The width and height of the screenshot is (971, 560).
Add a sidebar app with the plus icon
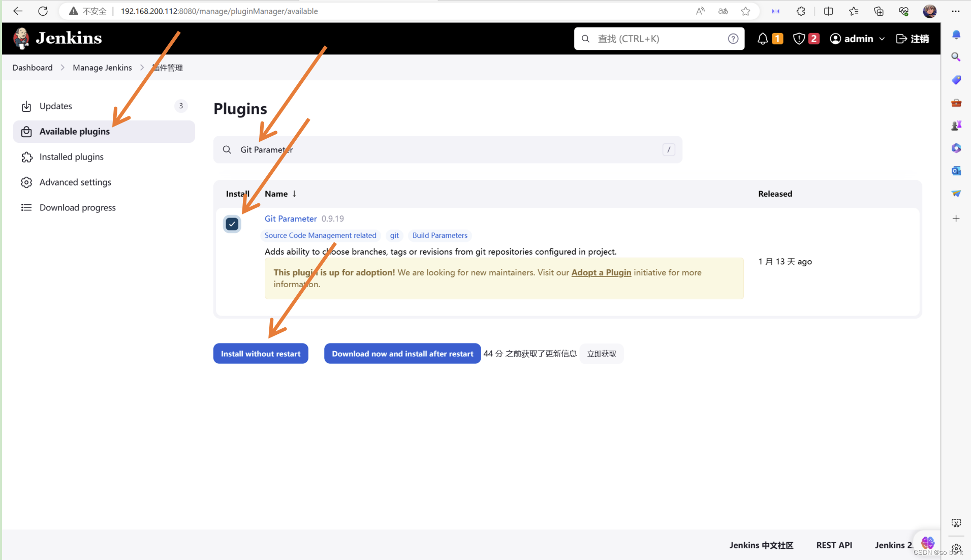[x=956, y=219]
